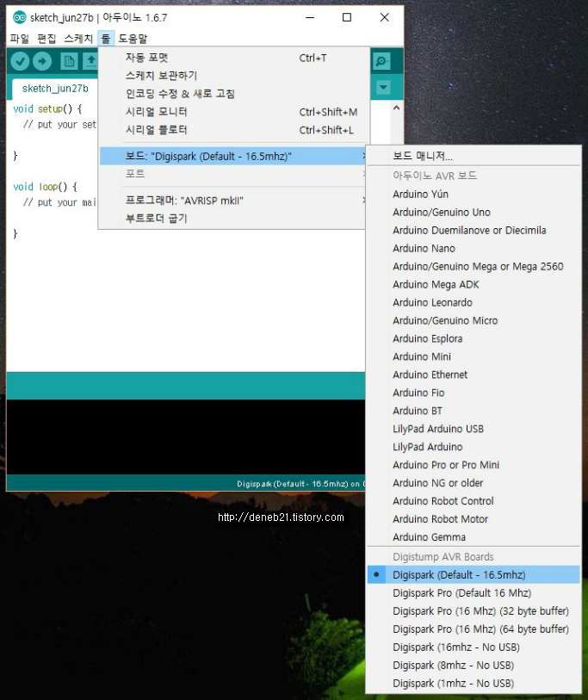Click the Open sketch icon in toolbar
Screen dimensions: 588x700
[90, 61]
